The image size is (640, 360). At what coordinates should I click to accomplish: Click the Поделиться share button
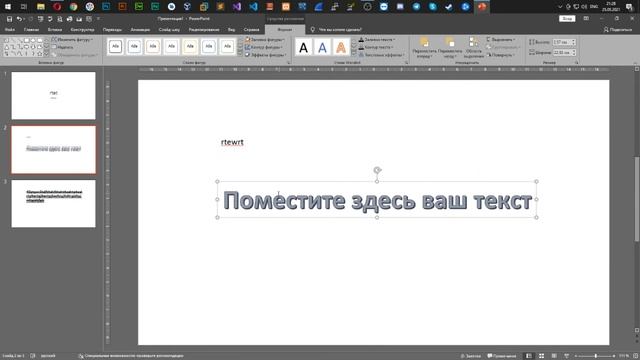pos(618,30)
